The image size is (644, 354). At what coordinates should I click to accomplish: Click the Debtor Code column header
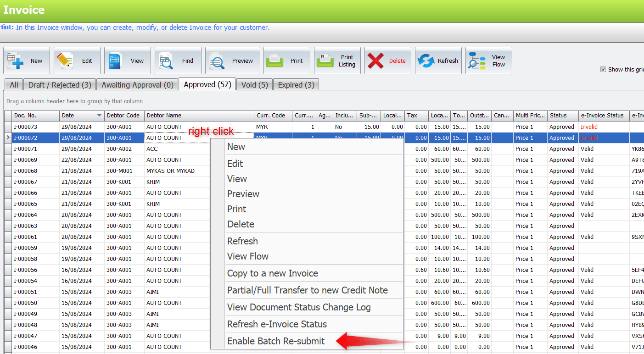(124, 116)
